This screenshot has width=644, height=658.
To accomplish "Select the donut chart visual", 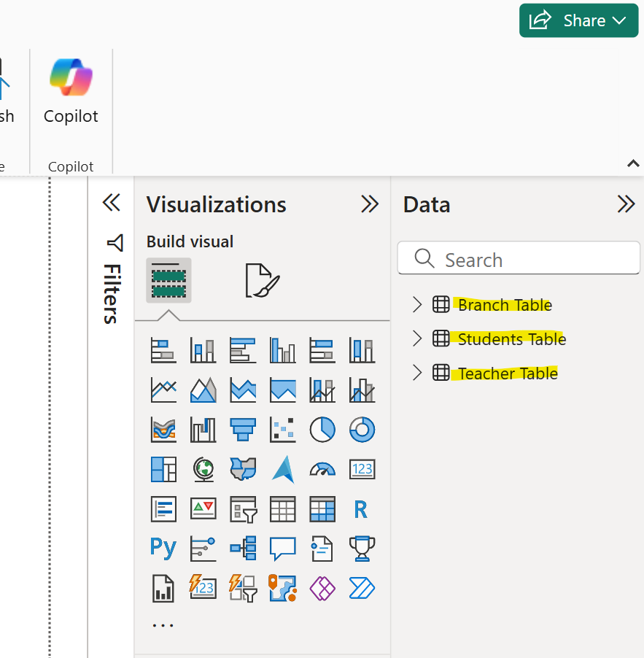I will tap(361, 430).
